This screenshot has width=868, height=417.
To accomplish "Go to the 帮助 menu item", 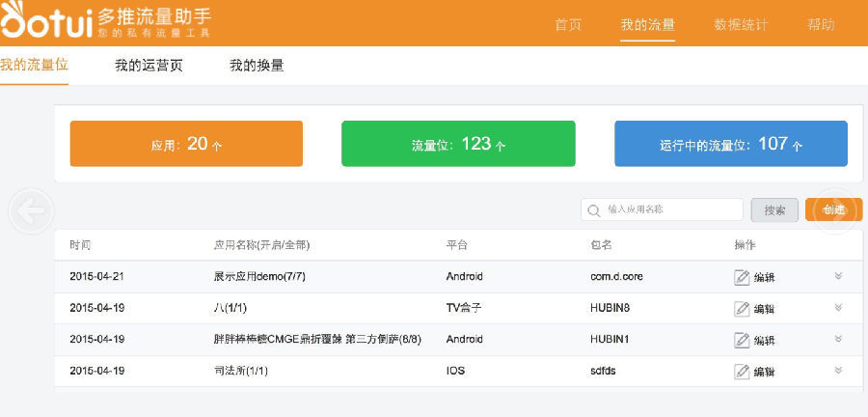I will 821,24.
